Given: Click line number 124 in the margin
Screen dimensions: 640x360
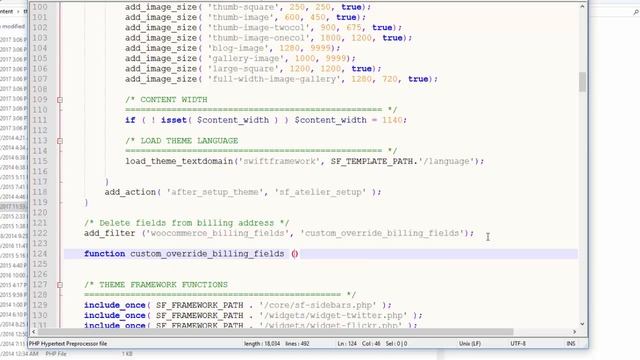Looking at the screenshot, I should click(40, 254).
